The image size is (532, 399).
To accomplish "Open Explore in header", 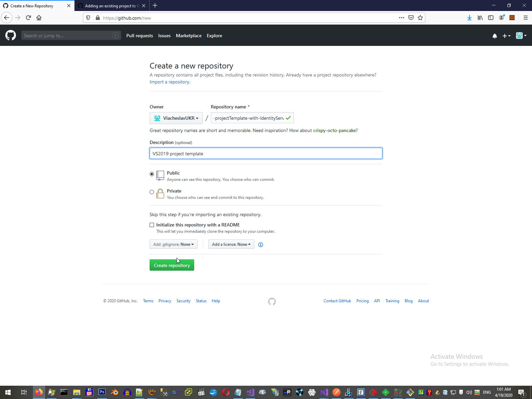I will point(214,36).
